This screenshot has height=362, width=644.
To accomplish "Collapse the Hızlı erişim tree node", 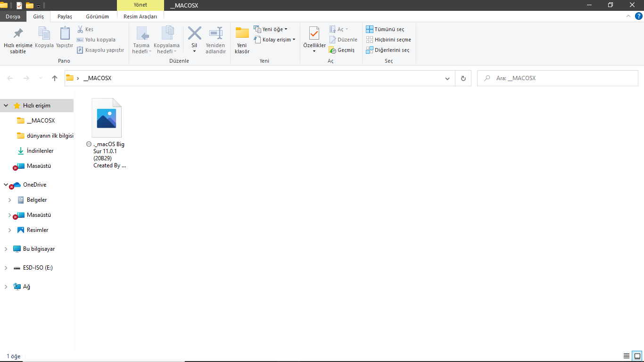I will click(6, 106).
